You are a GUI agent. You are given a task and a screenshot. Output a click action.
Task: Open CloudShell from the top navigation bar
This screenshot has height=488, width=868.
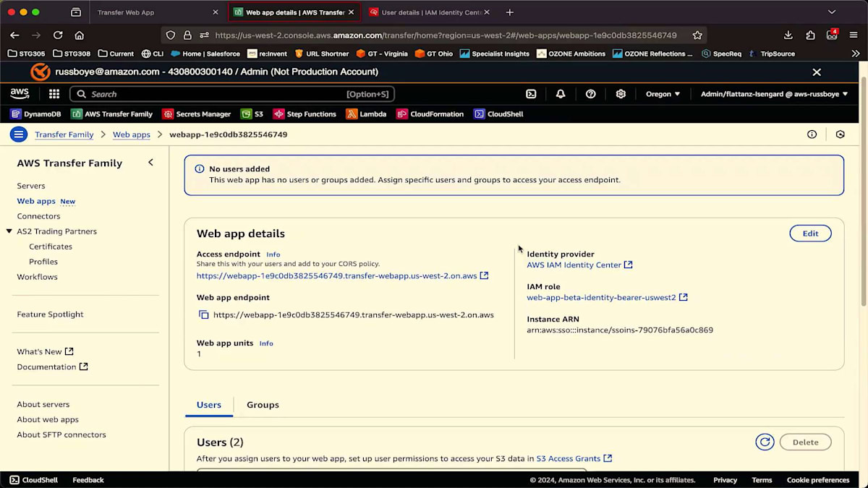tap(531, 94)
